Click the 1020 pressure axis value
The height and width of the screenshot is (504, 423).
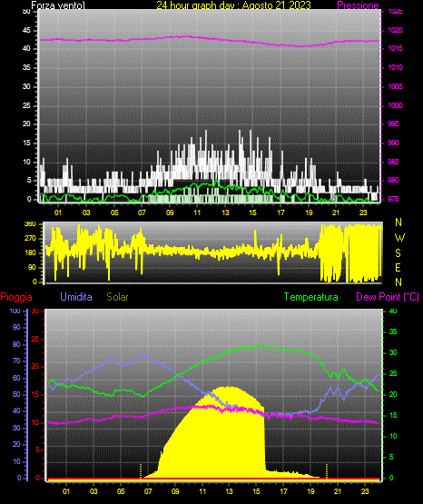[395, 30]
